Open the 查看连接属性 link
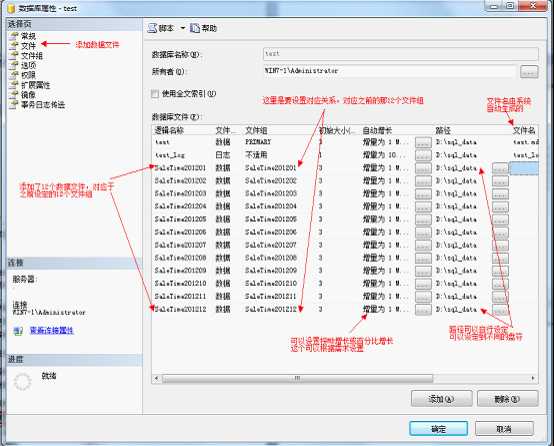Viewport: 554px width, 446px height. click(x=52, y=331)
